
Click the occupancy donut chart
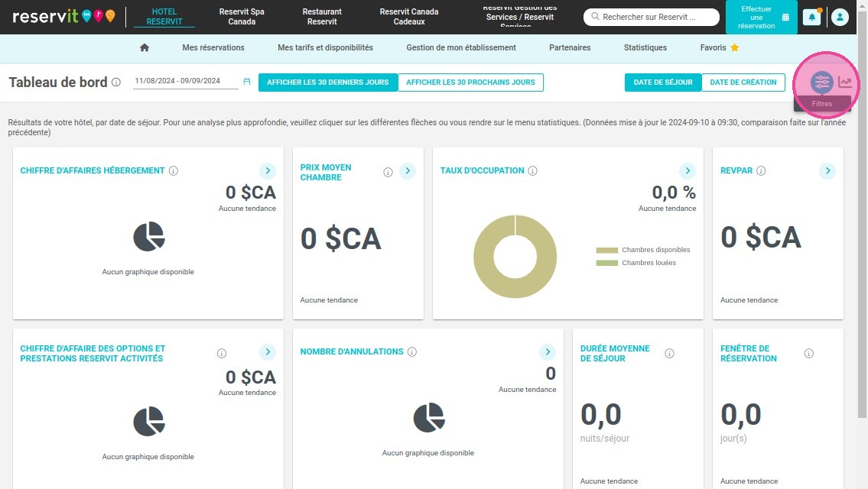[x=515, y=257]
